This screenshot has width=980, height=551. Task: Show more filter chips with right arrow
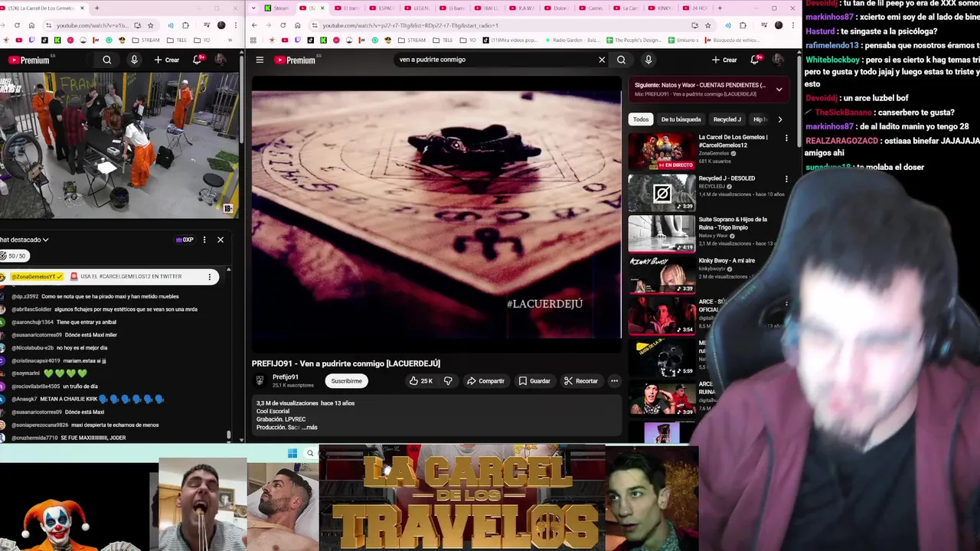[x=779, y=119]
